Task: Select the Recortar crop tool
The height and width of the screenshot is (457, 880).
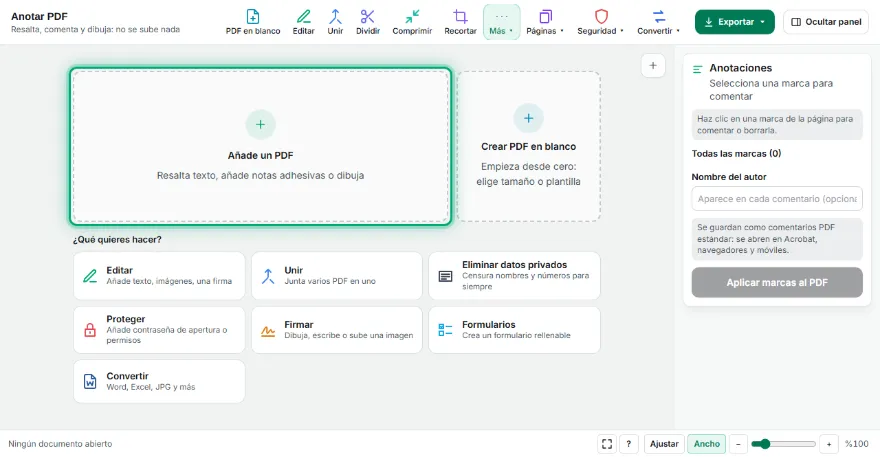Action: (x=460, y=22)
